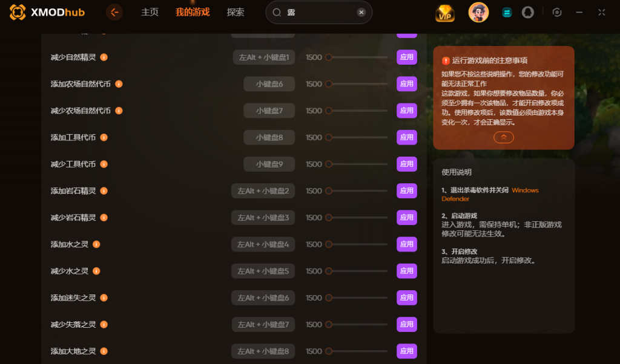Open the VIP crown badge
Screen dimensions: 620x364
[445, 13]
